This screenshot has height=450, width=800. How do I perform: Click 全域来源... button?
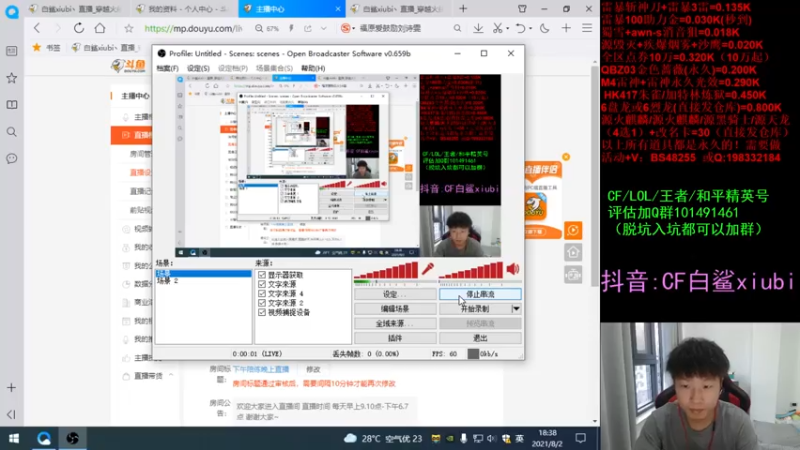click(x=395, y=323)
